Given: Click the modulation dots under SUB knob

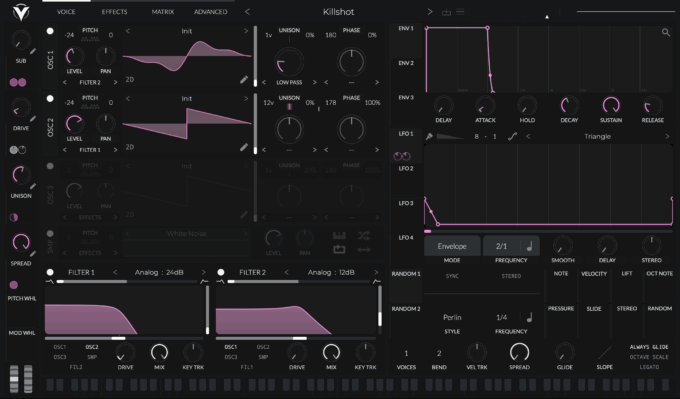Looking at the screenshot, I should (x=18, y=82).
